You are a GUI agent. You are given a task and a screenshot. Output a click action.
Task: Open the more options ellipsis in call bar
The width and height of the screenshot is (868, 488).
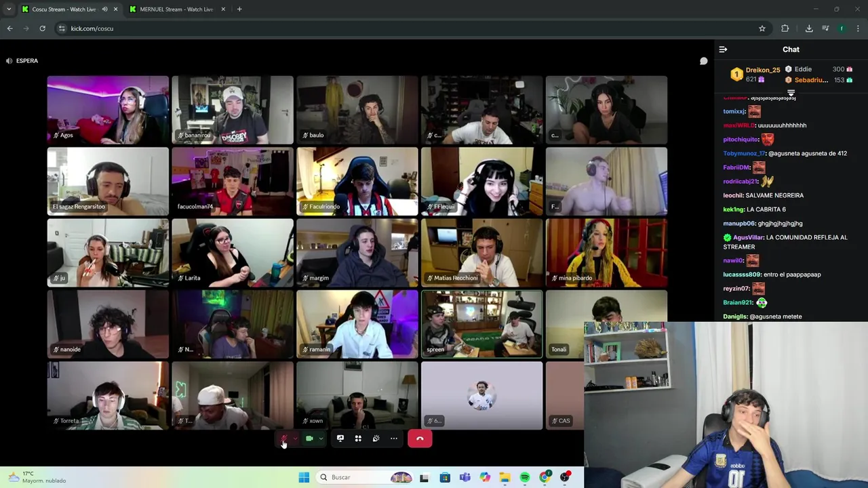coord(394,439)
